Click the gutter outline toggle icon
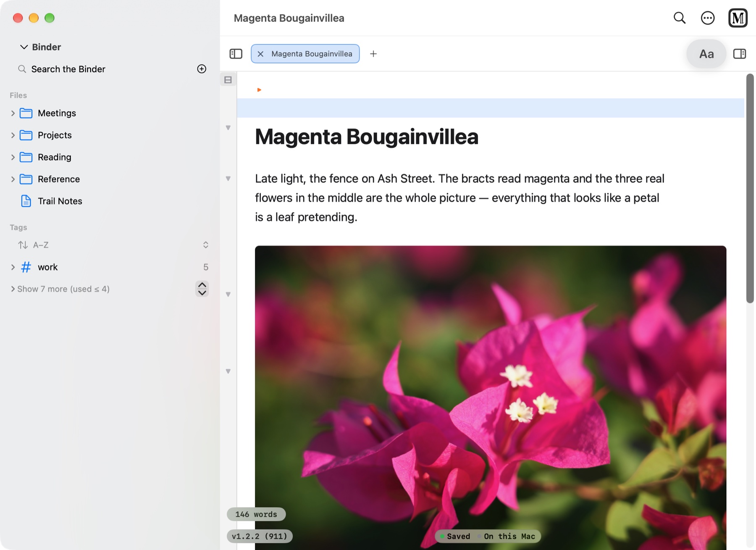The height and width of the screenshot is (550, 756). [228, 80]
